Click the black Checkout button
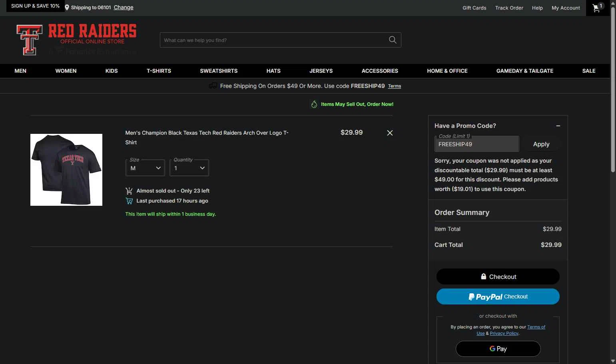This screenshot has height=364, width=616. pos(498,276)
